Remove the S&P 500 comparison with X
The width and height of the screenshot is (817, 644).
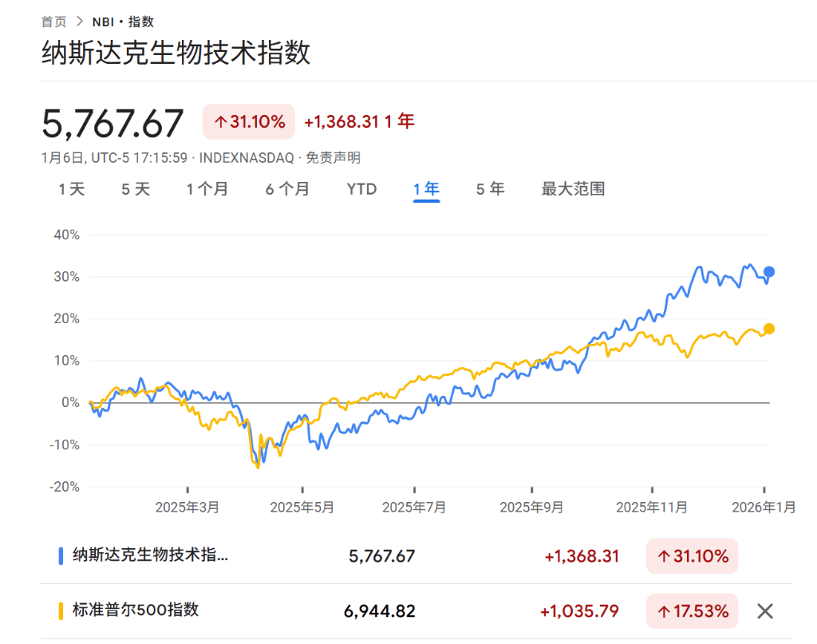tap(764, 611)
